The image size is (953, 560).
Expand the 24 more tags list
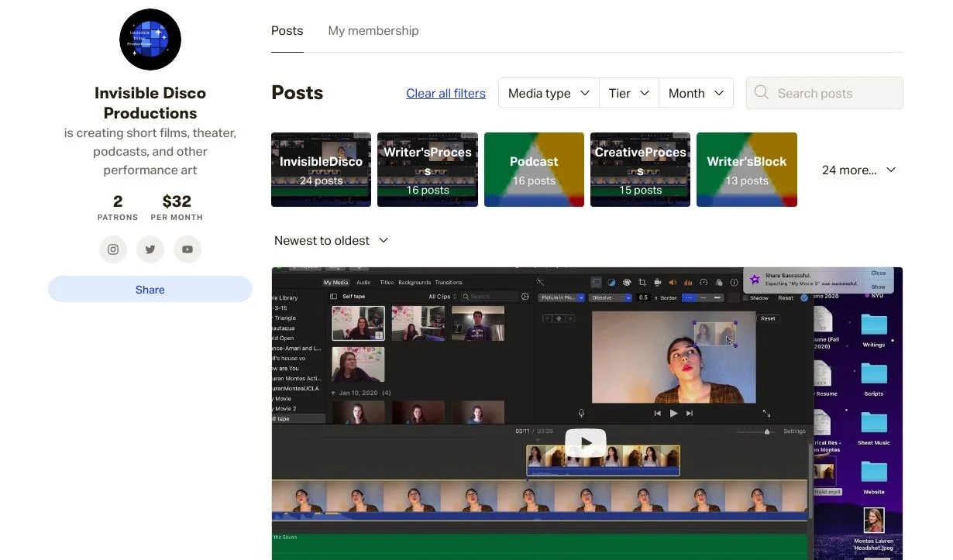point(858,170)
